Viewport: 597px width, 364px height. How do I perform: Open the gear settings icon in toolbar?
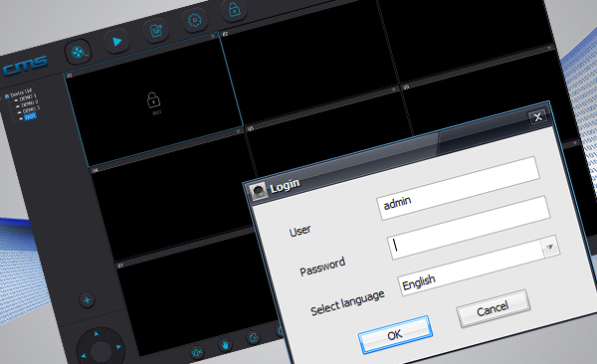pos(195,20)
